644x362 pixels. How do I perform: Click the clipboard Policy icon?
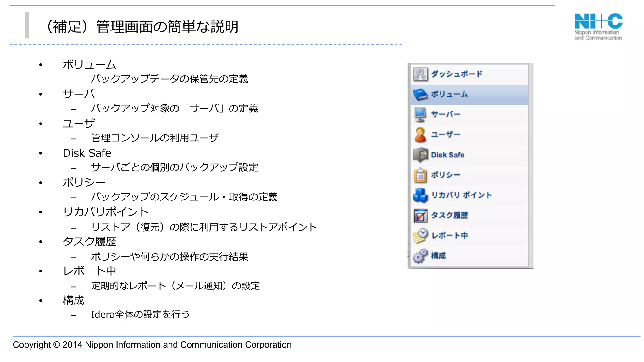[x=420, y=175]
